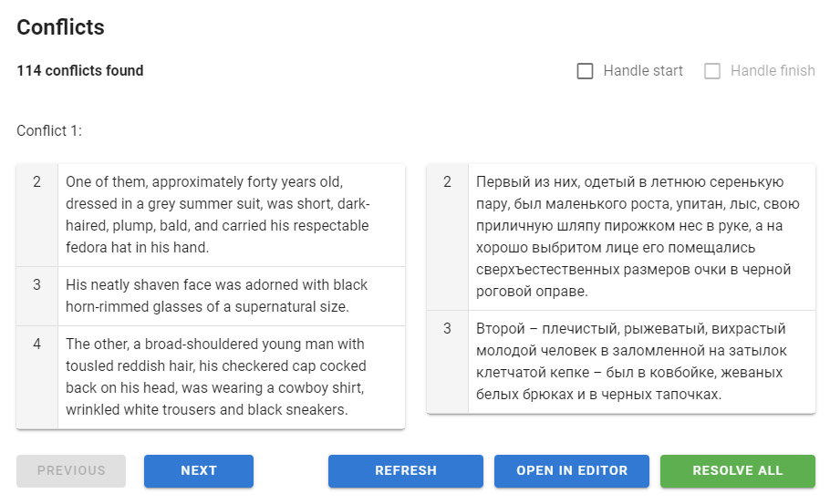
Task: Select row number 3 in English panel
Action: tap(37, 285)
